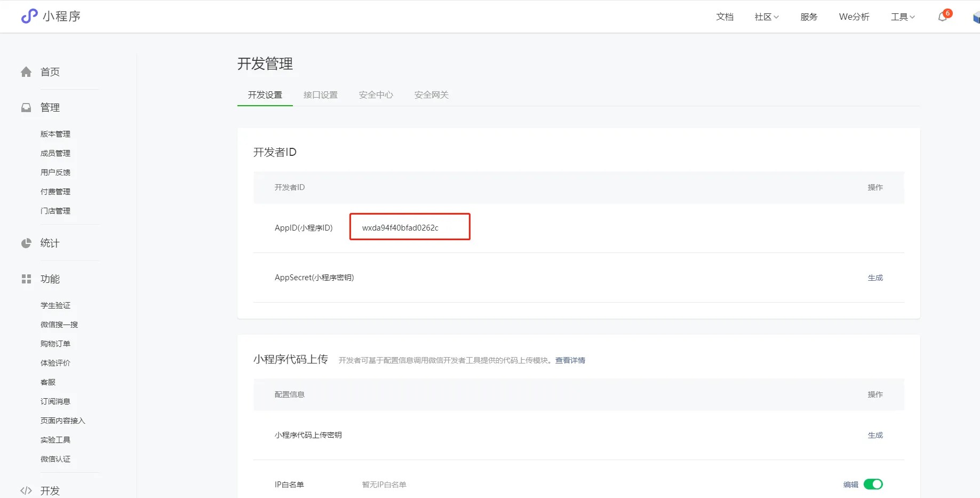Open the 安全网关 tab
The image size is (980, 498).
tap(431, 95)
